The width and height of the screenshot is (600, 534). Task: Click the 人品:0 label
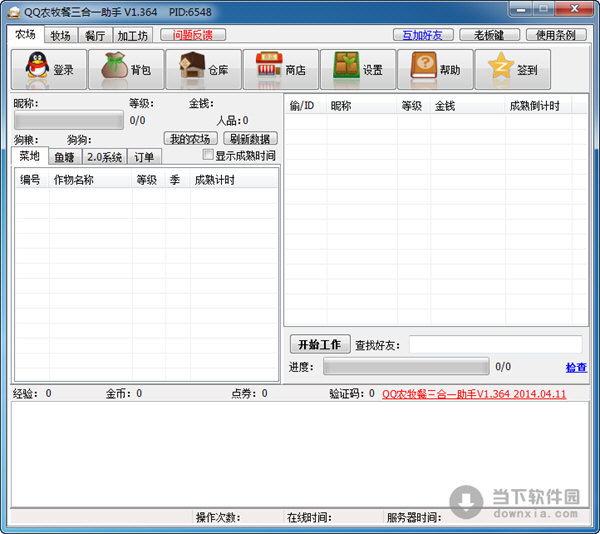233,120
